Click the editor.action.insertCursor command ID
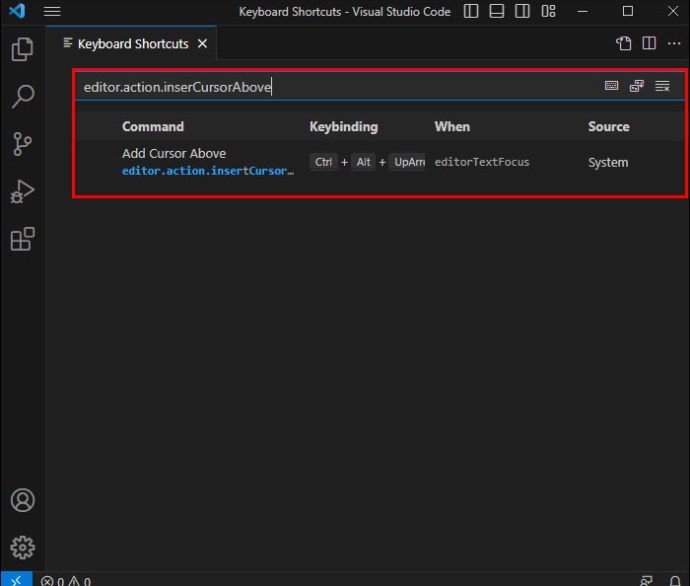Image resolution: width=690 pixels, height=586 pixels. 208,171
